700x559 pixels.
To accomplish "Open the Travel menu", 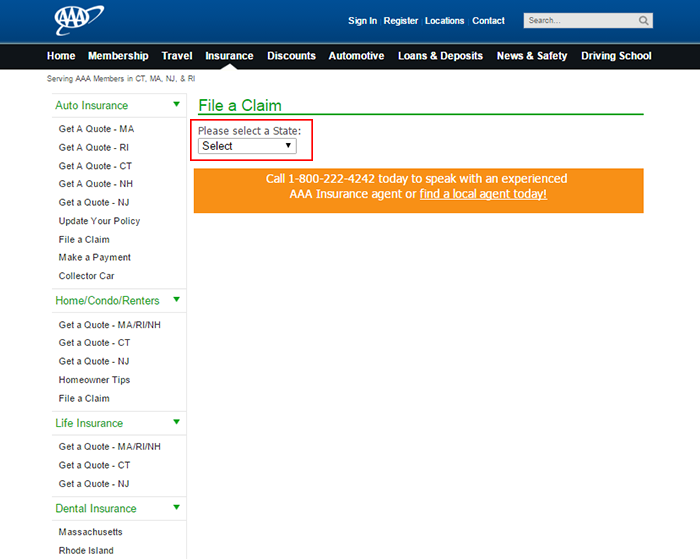I will point(177,56).
